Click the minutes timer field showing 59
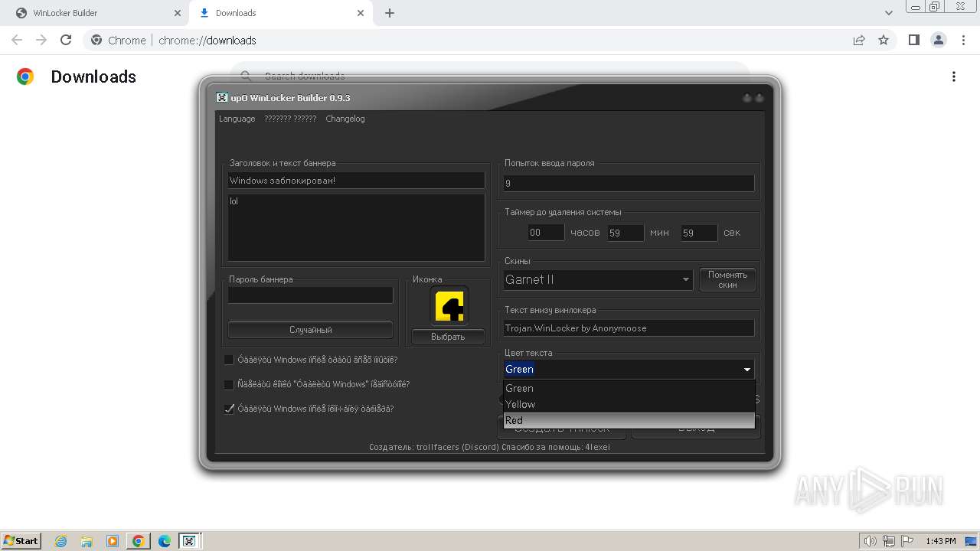 coord(626,233)
